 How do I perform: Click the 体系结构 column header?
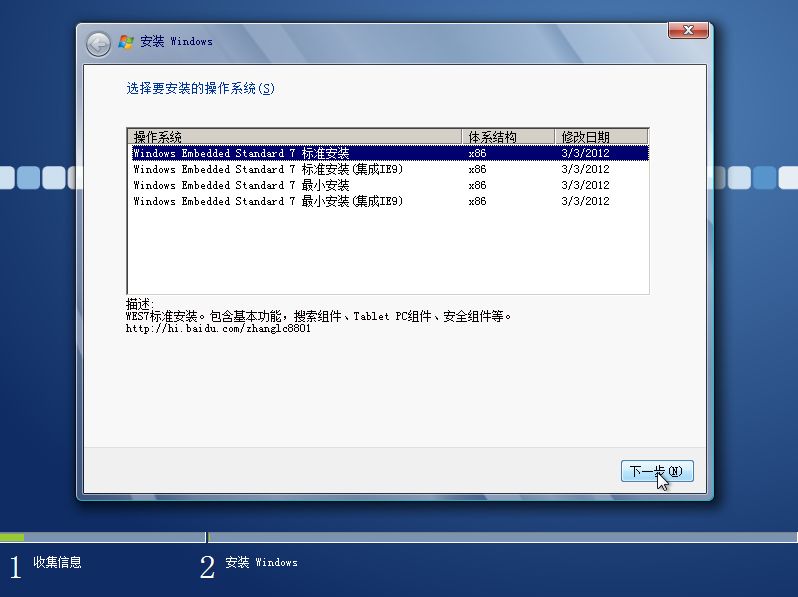[507, 137]
